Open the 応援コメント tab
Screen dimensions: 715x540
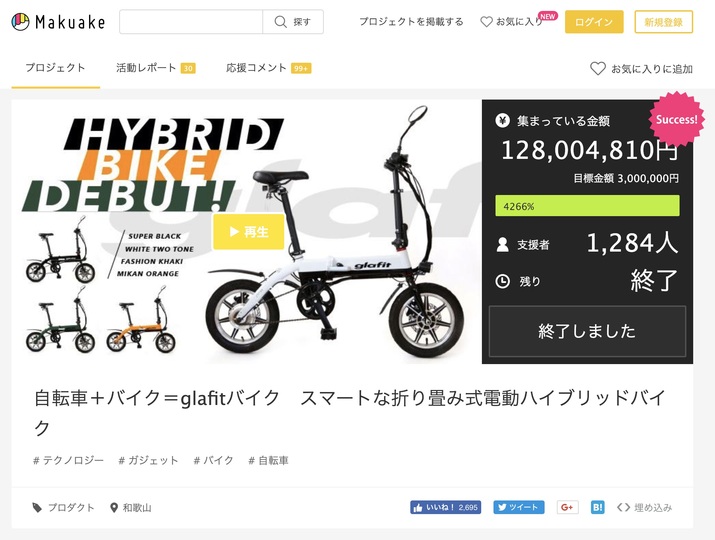tap(269, 68)
